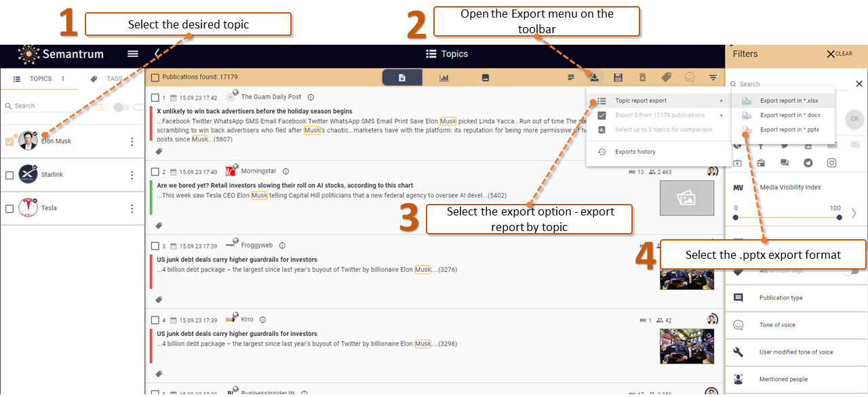
Task: Toggle the filter funnel icon on toolbar
Action: tap(713, 78)
